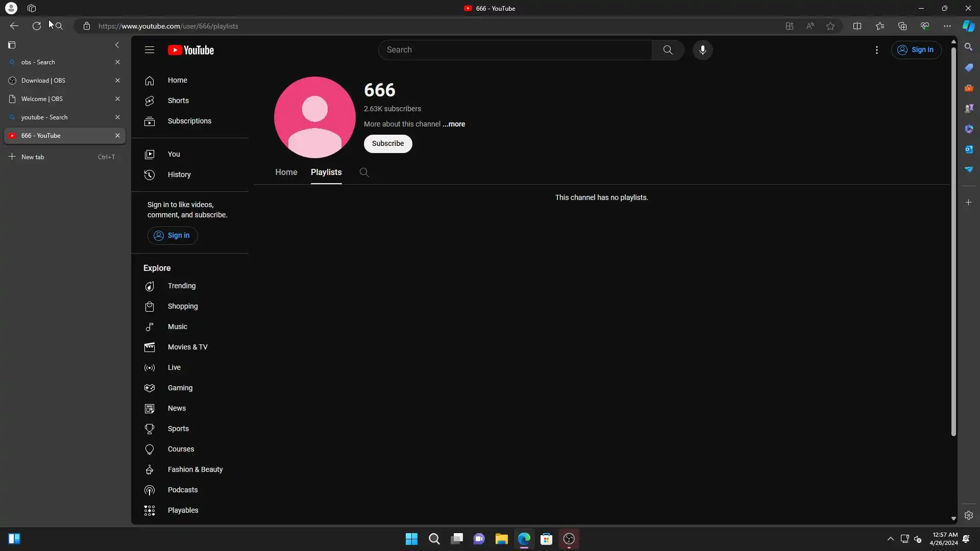Image resolution: width=980 pixels, height=551 pixels.
Task: Click the channel search magnifier icon
Action: click(364, 172)
